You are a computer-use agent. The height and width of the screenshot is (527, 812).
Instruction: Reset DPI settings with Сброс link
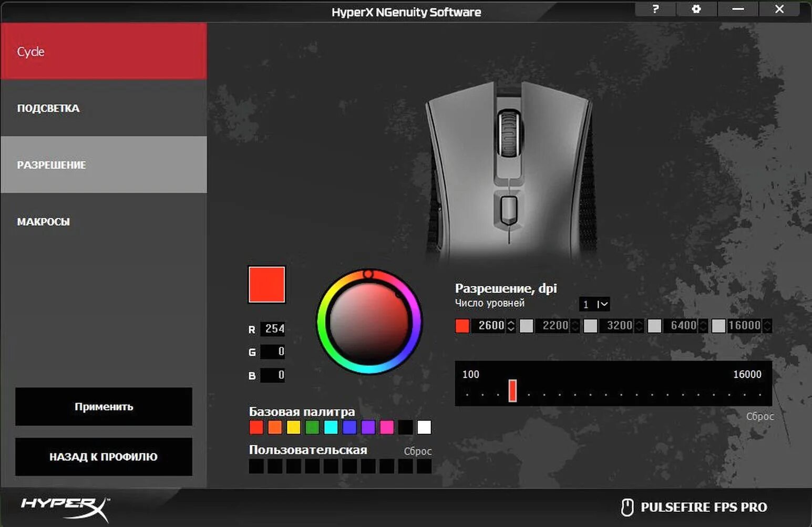tap(760, 416)
